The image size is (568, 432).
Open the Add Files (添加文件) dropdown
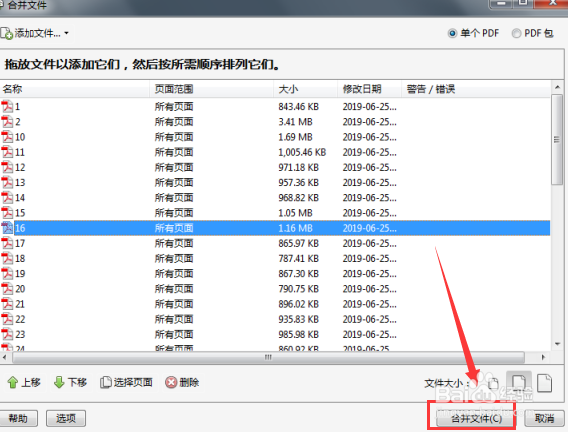coord(35,33)
